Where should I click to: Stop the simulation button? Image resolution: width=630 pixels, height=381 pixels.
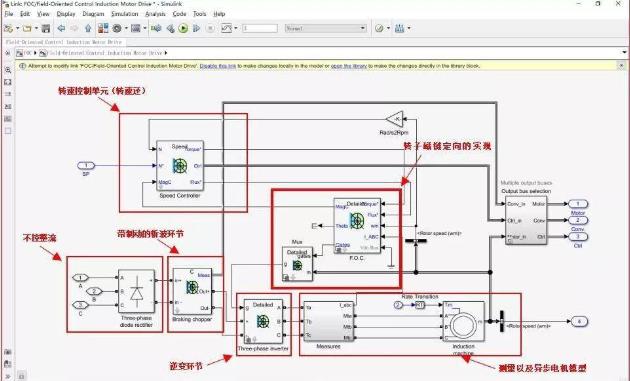(x=210, y=29)
